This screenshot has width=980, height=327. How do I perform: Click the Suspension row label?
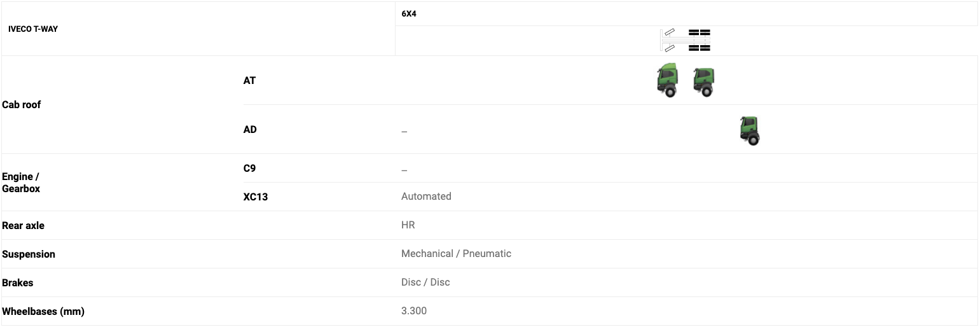[x=29, y=254]
